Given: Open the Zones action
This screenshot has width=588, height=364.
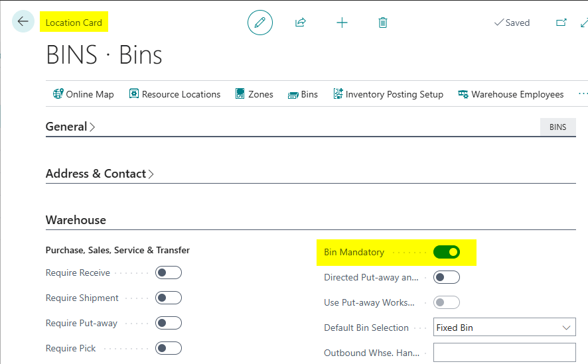Looking at the screenshot, I should click(254, 94).
